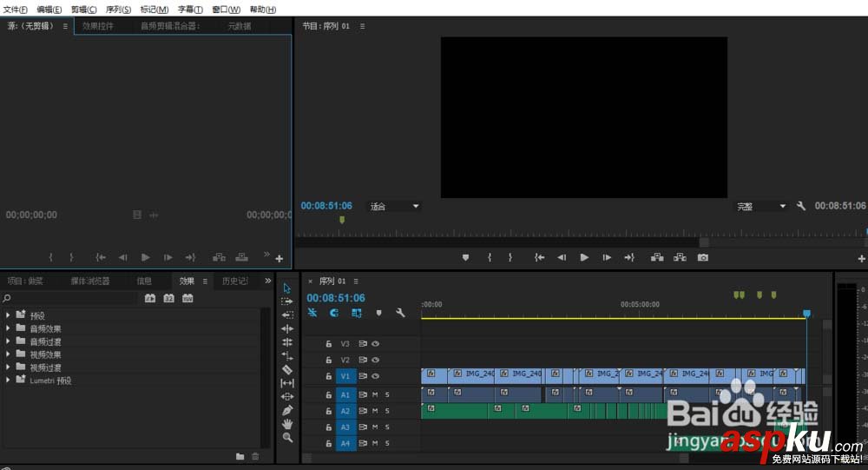
Task: Mute audio track A1
Action: click(375, 394)
